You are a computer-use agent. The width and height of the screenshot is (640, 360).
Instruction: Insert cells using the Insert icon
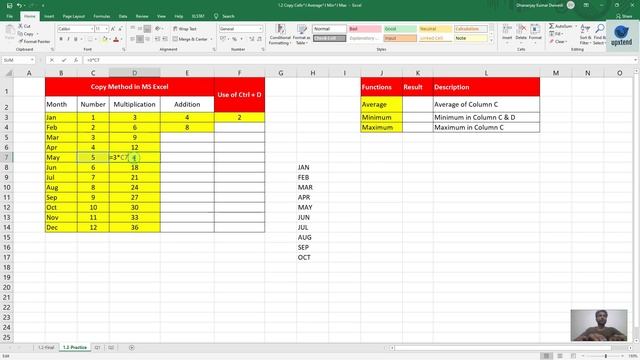point(507,33)
